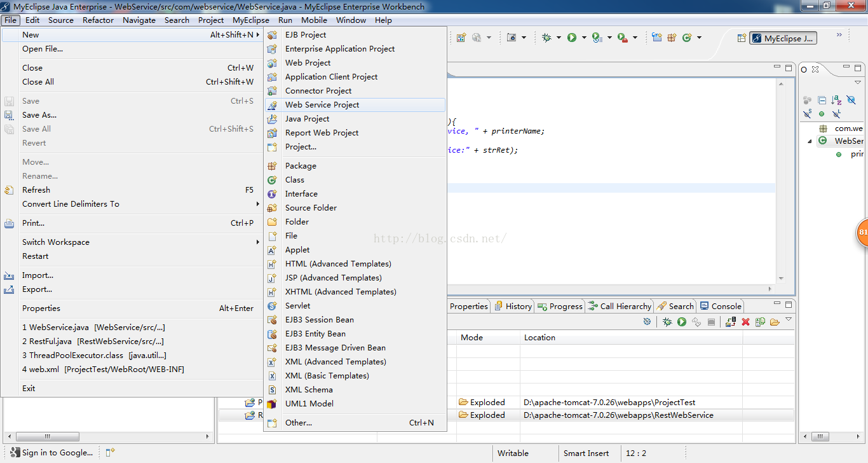Click the Writable status bar entry
Screen dimensions: 868x463
point(513,453)
